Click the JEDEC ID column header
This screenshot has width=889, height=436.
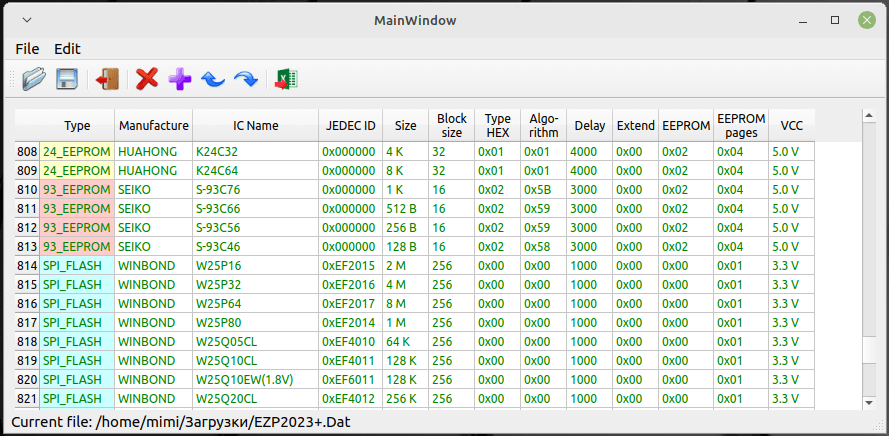pyautogui.click(x=350, y=126)
